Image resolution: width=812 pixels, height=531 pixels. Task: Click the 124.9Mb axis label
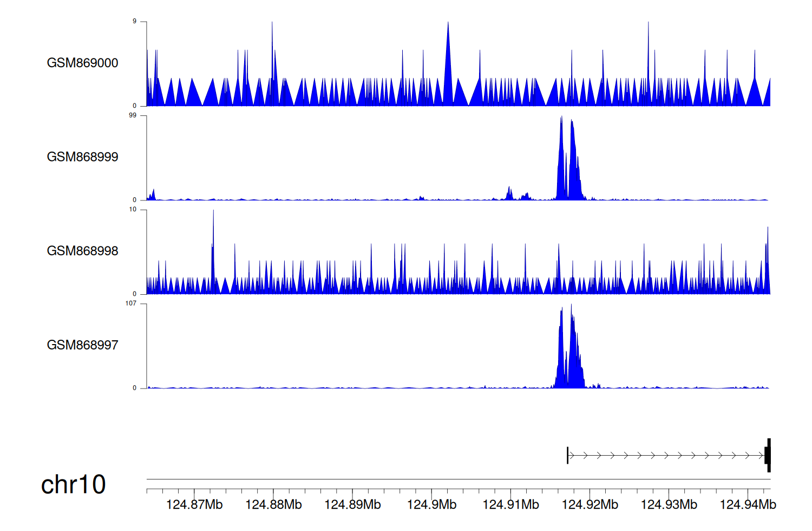coord(431,505)
